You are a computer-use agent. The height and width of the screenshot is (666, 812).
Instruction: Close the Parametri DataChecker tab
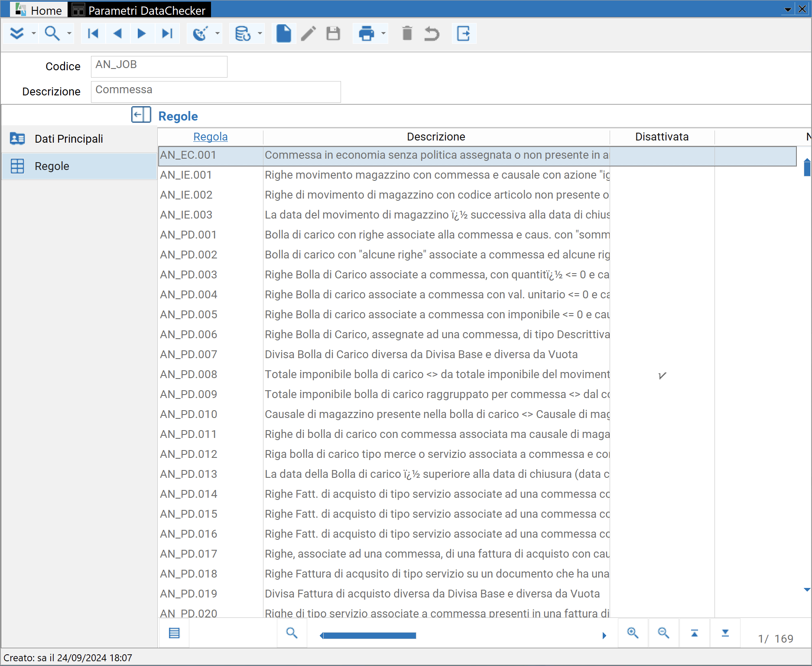[802, 9]
